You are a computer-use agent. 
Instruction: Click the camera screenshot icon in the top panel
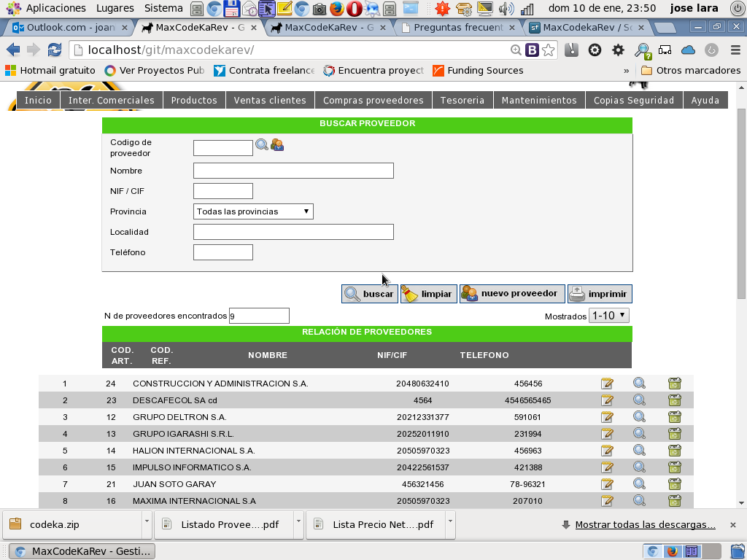319,8
